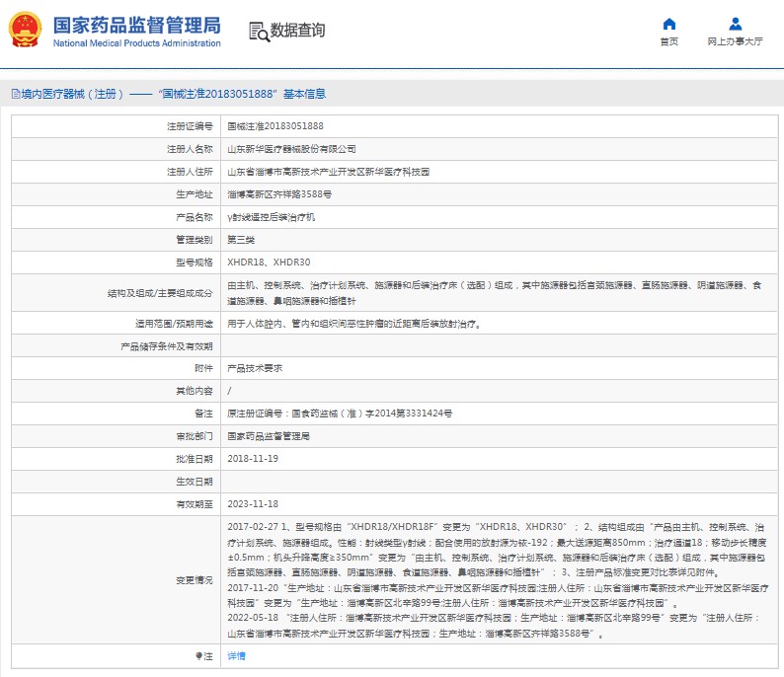The image size is (784, 677).
Task: Click 注册人住所 row label
Action: point(190,172)
